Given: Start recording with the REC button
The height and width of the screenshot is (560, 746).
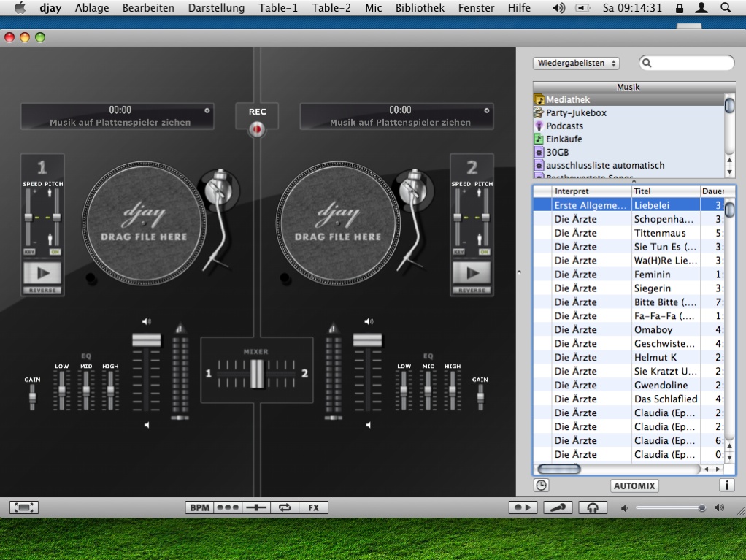Looking at the screenshot, I should 257,129.
